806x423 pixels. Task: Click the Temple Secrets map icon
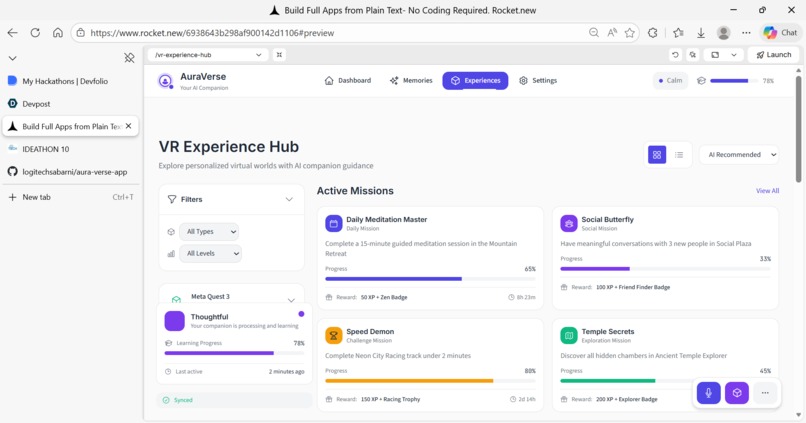tap(569, 336)
